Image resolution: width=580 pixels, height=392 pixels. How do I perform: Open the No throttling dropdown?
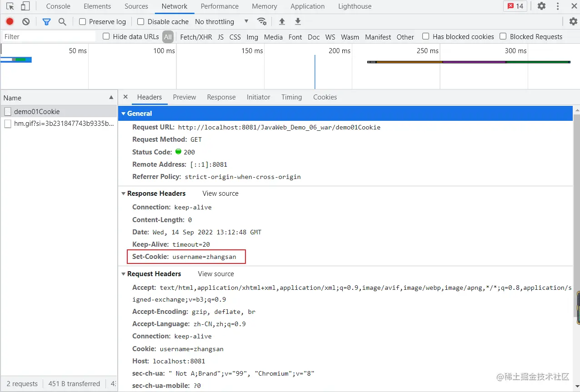pyautogui.click(x=221, y=21)
